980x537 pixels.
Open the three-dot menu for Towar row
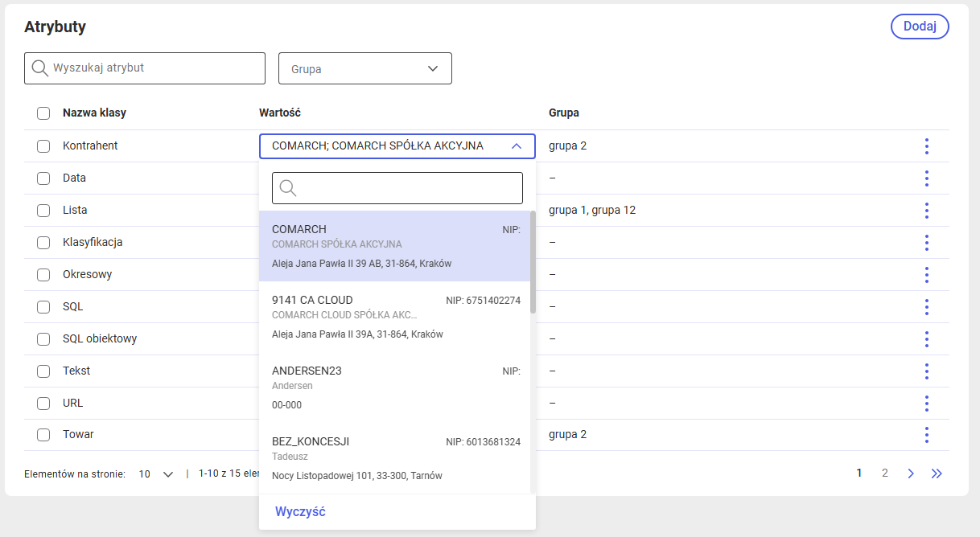[927, 435]
